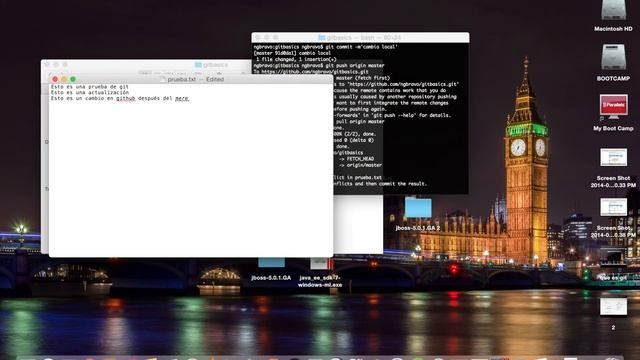Select the jboss-5.0.1.GA 2 folder

click(418, 207)
